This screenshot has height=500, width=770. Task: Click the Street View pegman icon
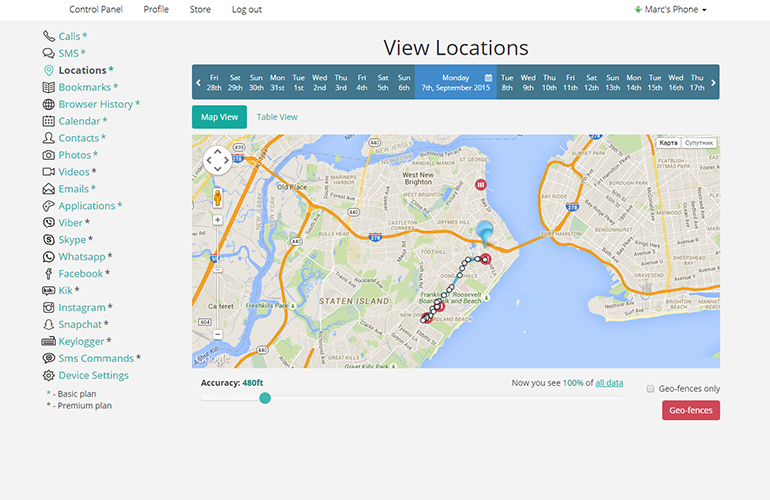[x=218, y=198]
